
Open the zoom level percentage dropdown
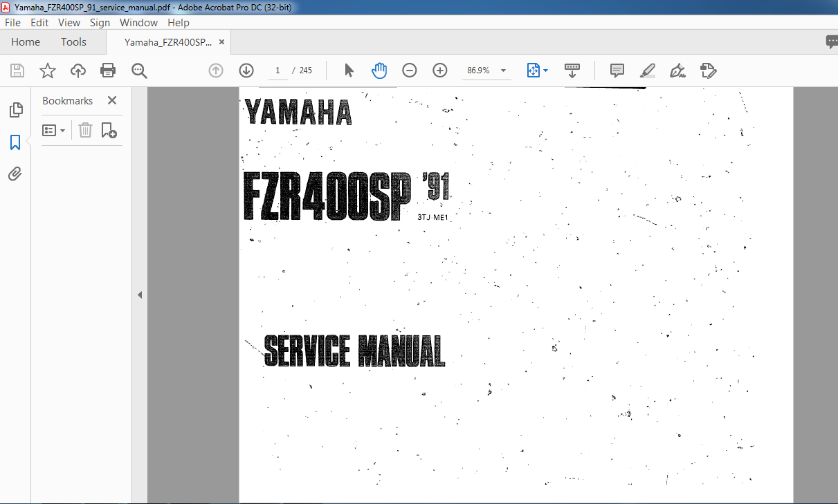pos(503,71)
